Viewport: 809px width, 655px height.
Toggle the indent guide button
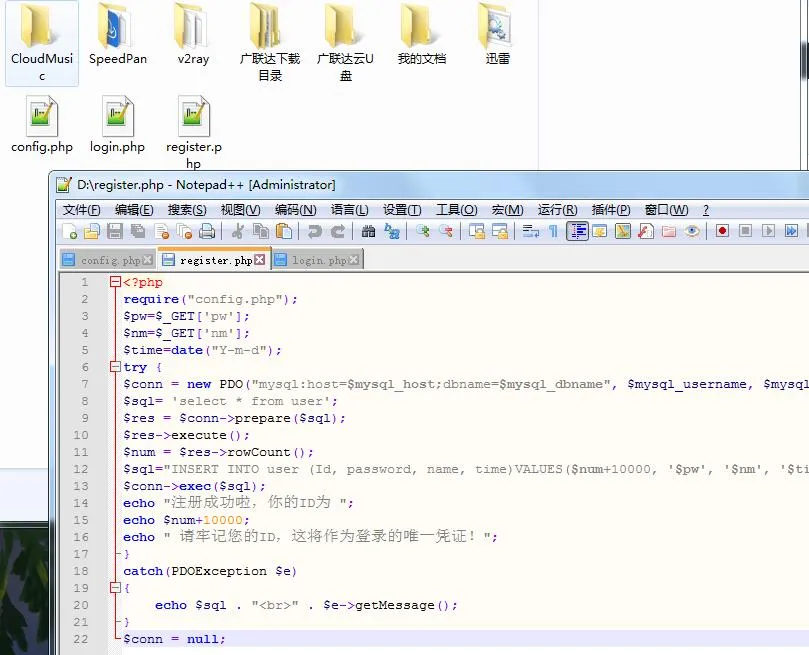click(577, 231)
